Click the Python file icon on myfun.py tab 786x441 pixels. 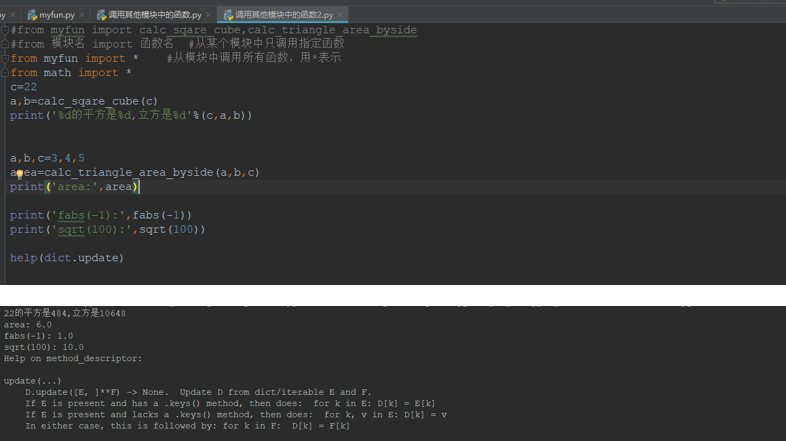click(32, 15)
